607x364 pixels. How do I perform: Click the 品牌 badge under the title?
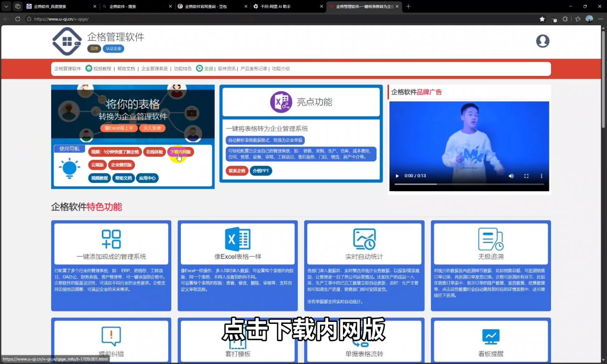[94, 48]
